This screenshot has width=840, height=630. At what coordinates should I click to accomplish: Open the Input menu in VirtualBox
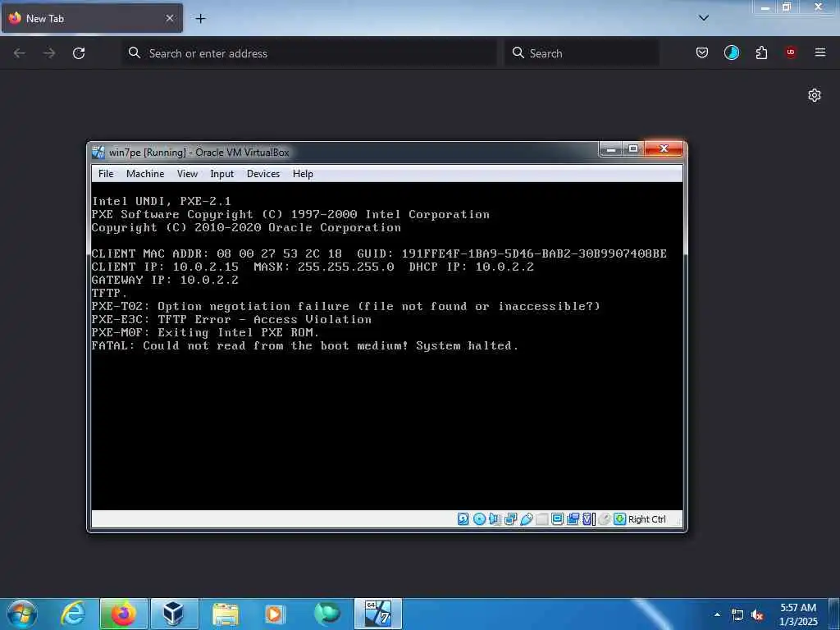[x=221, y=174]
